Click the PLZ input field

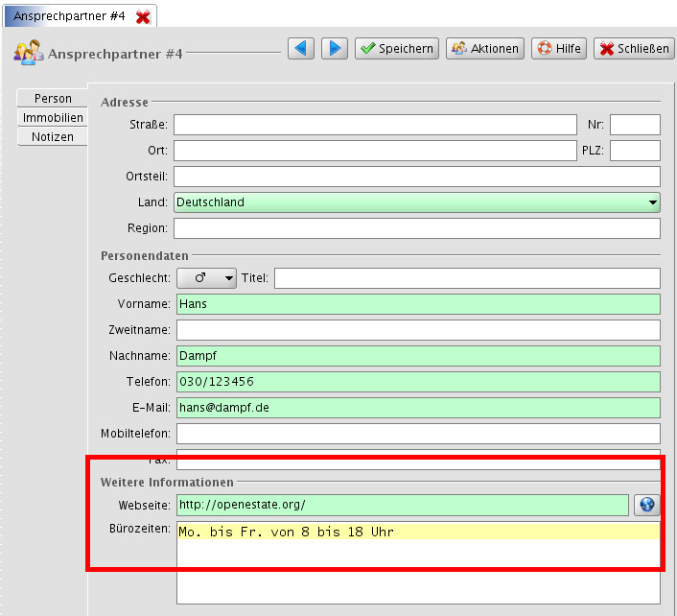(635, 151)
